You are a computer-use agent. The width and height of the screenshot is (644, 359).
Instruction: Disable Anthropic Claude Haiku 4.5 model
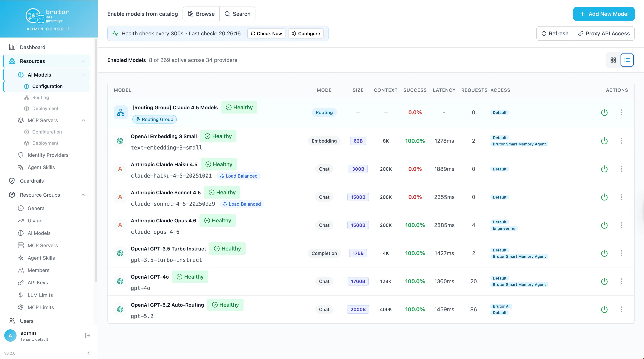pos(604,169)
